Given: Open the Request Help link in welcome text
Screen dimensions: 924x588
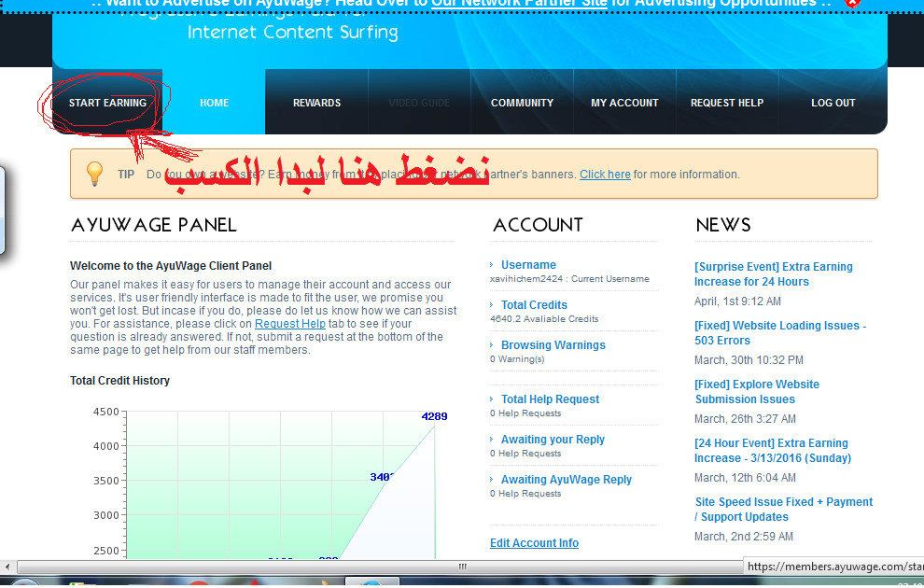Looking at the screenshot, I should coord(290,324).
